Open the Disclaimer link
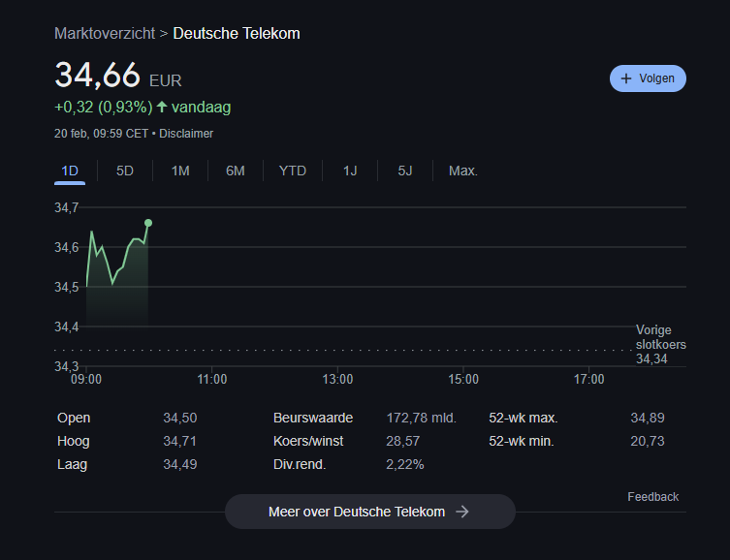 click(186, 134)
